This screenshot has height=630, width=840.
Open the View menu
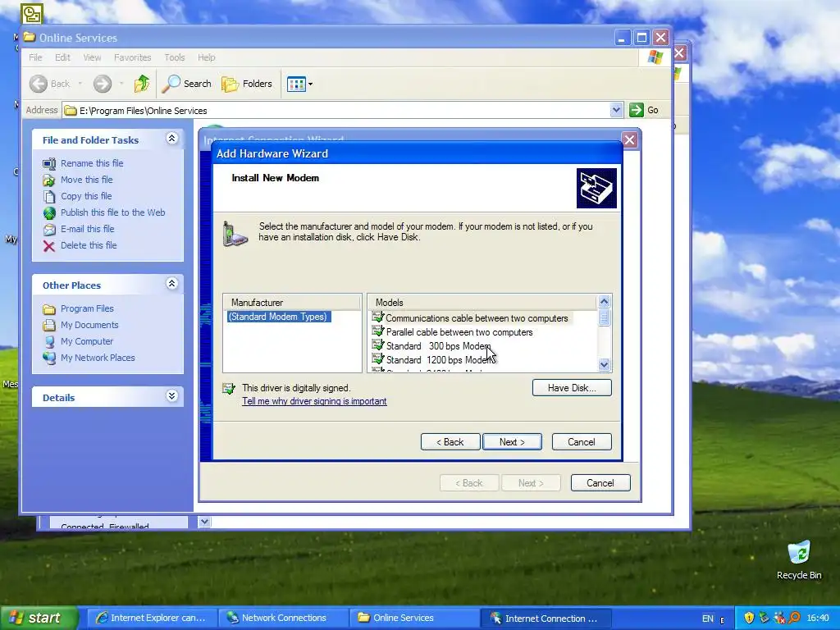[x=92, y=57]
